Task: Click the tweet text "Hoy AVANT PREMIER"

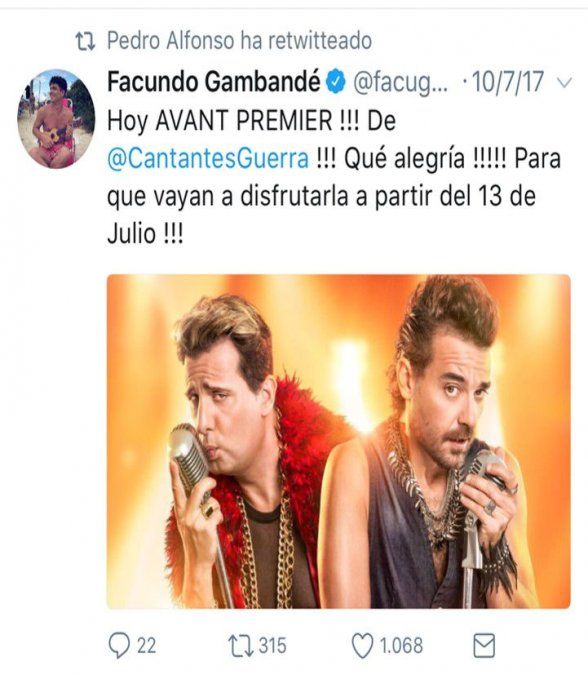Action: tap(220, 121)
